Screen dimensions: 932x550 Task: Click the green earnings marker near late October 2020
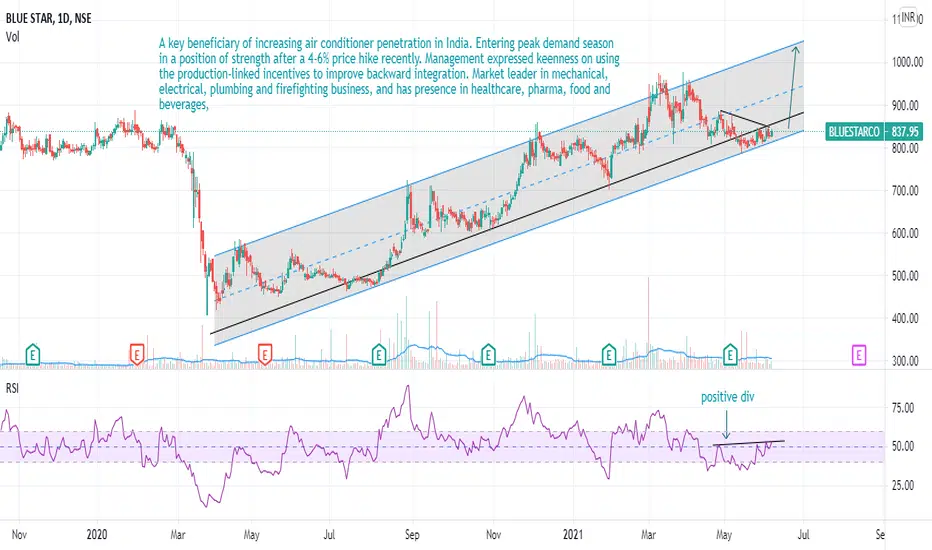click(x=488, y=355)
